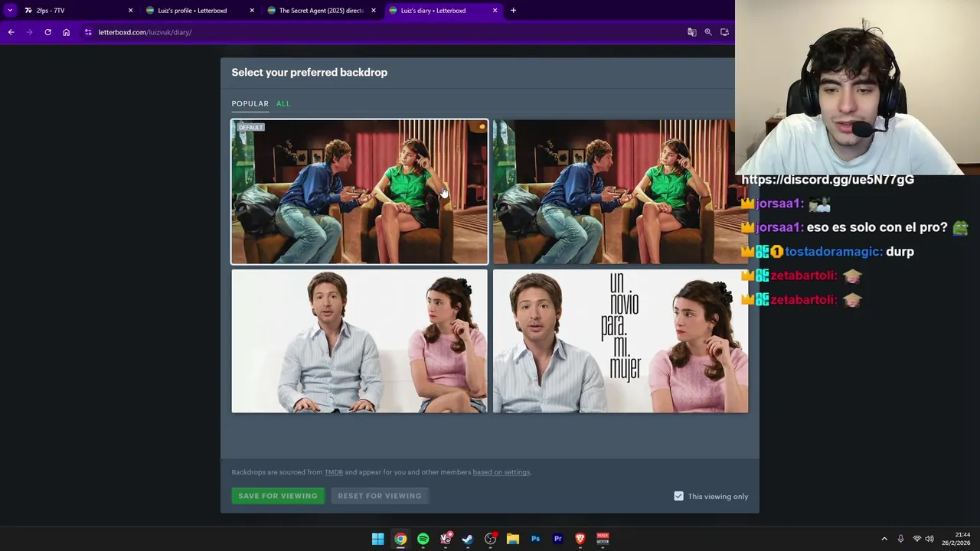Close the Luiz's diary tab
This screenshot has height=551, width=980.
[495, 10]
